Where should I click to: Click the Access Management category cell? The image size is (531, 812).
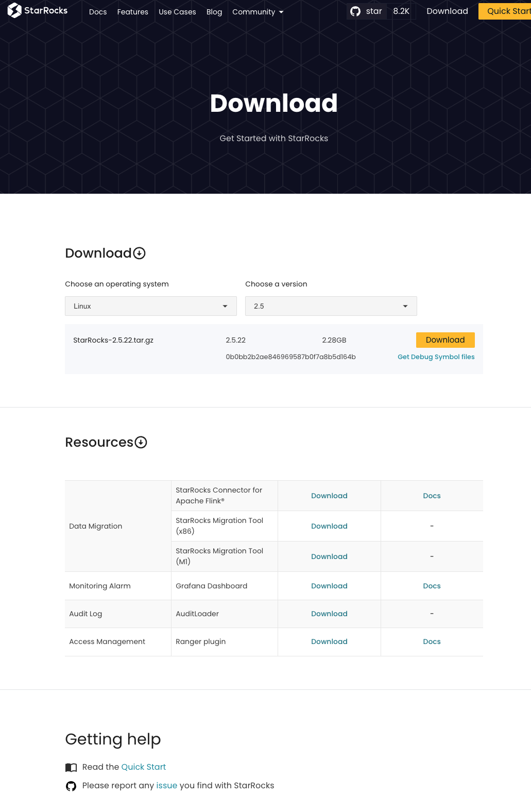tap(118, 641)
